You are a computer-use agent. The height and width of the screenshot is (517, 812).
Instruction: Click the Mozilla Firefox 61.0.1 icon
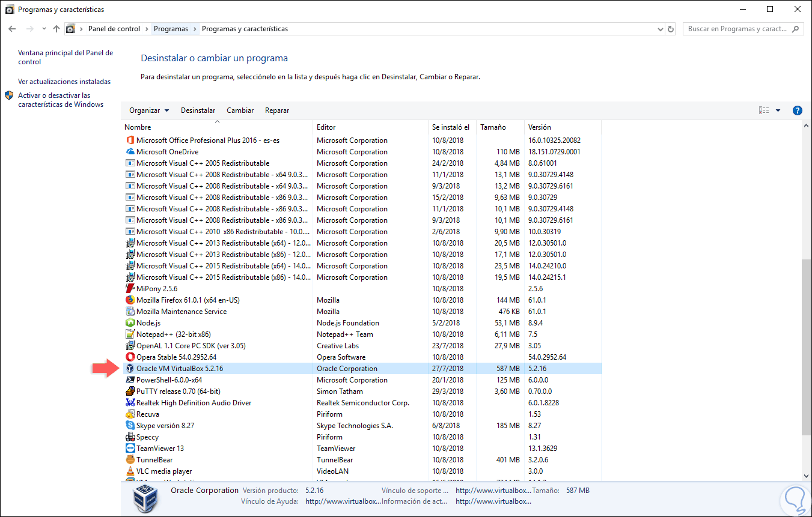[130, 300]
